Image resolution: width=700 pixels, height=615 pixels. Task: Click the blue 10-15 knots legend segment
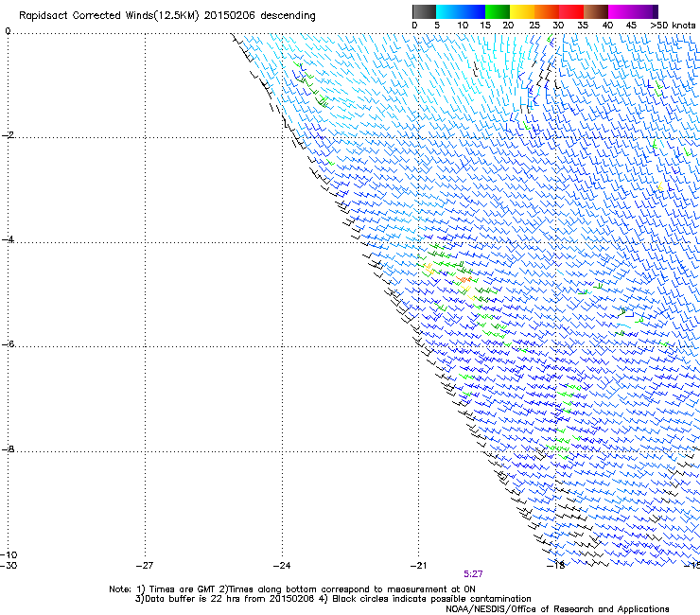coord(473,11)
